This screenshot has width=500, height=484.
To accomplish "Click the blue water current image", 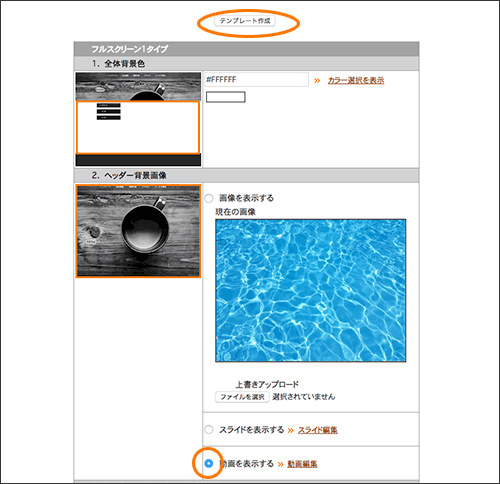I will [311, 290].
